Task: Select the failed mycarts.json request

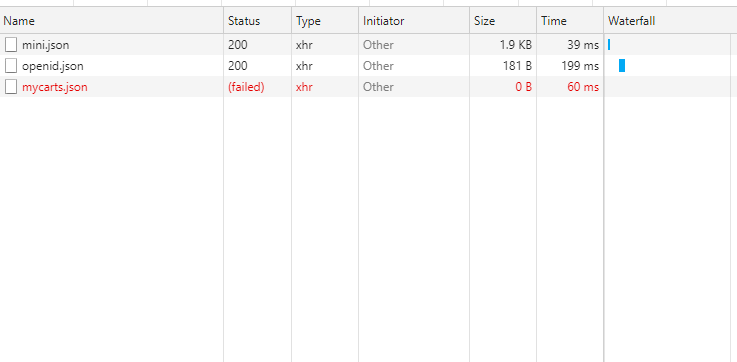Action: [55, 87]
